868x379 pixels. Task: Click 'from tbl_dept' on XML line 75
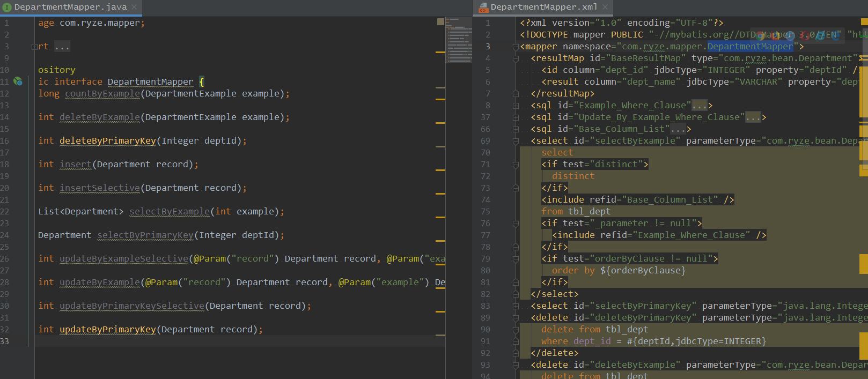pos(576,212)
